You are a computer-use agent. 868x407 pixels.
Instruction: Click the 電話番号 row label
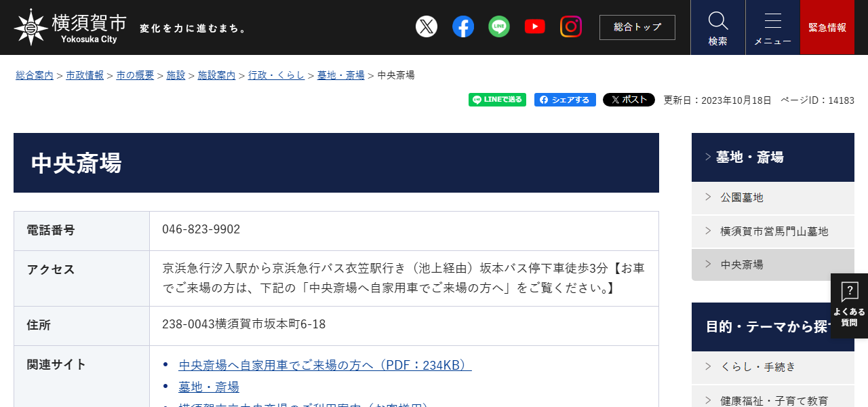click(51, 230)
